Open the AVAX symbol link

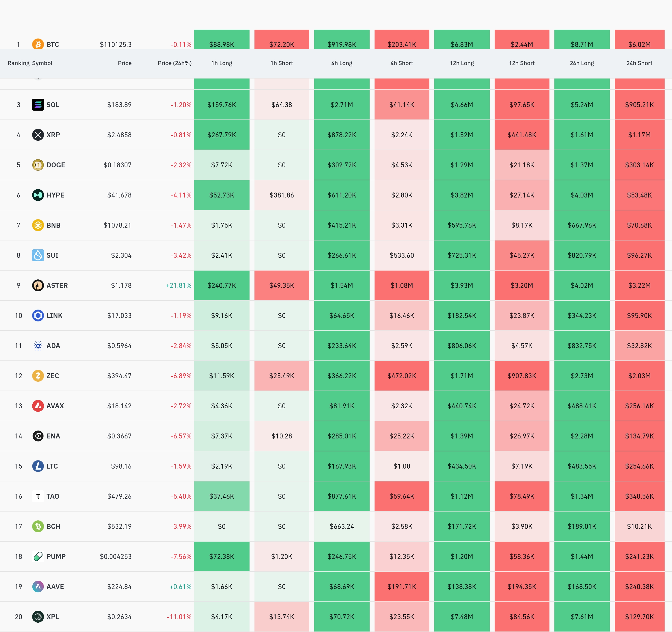pos(55,406)
